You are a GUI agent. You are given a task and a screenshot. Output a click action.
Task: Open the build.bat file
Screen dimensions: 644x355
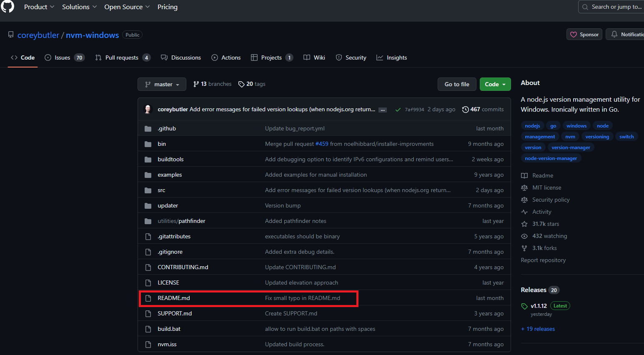coord(169,329)
